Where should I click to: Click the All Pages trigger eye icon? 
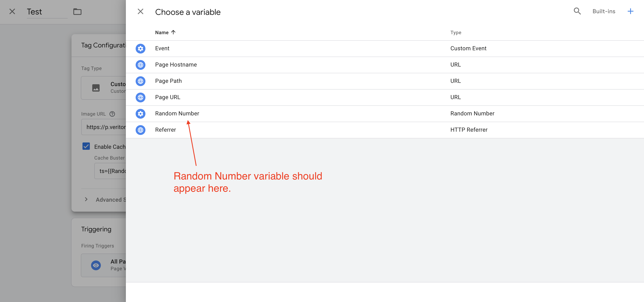pos(96,265)
